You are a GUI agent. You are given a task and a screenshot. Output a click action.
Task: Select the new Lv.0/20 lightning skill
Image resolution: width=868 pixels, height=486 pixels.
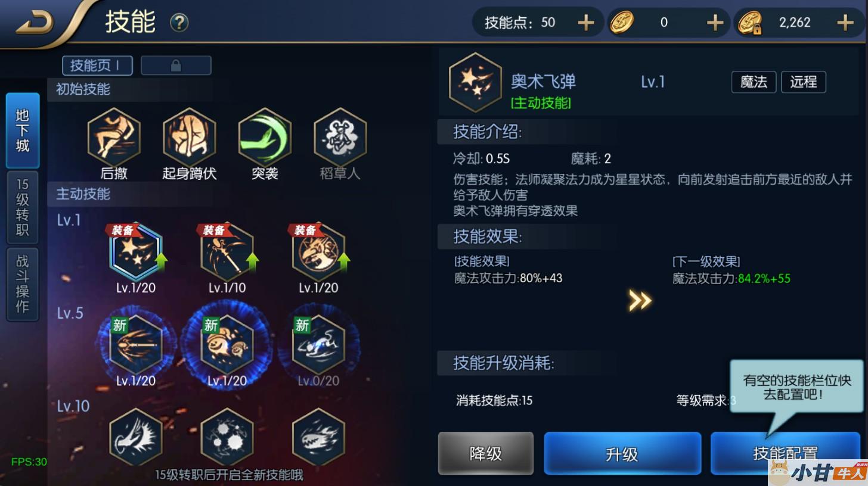pos(318,345)
